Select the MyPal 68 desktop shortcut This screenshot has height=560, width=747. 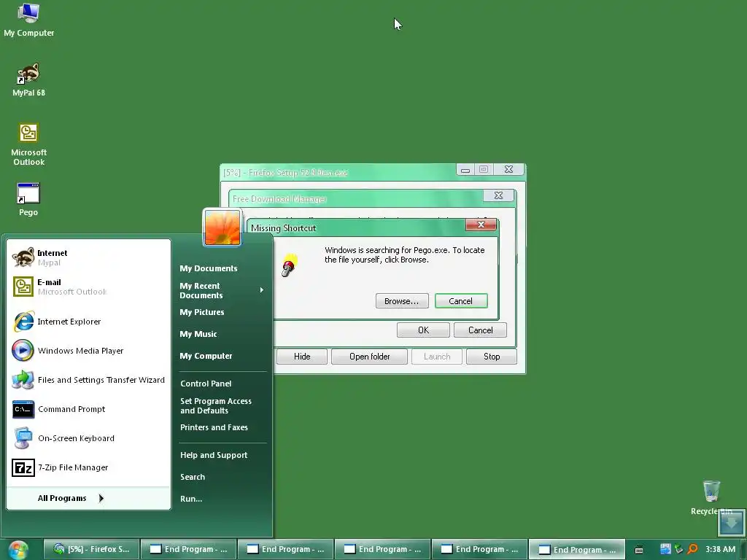(28, 79)
